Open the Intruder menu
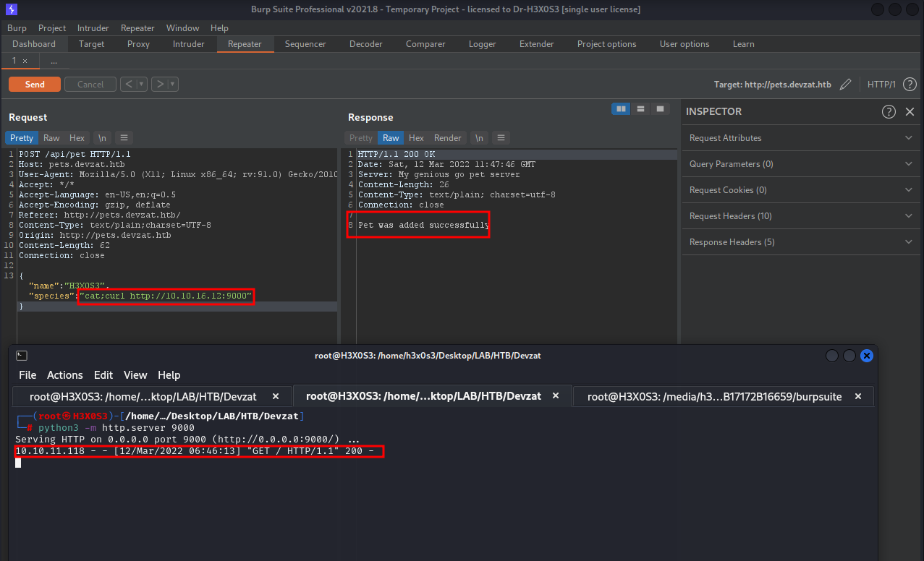Image resolution: width=924 pixels, height=561 pixels. tap(93, 28)
